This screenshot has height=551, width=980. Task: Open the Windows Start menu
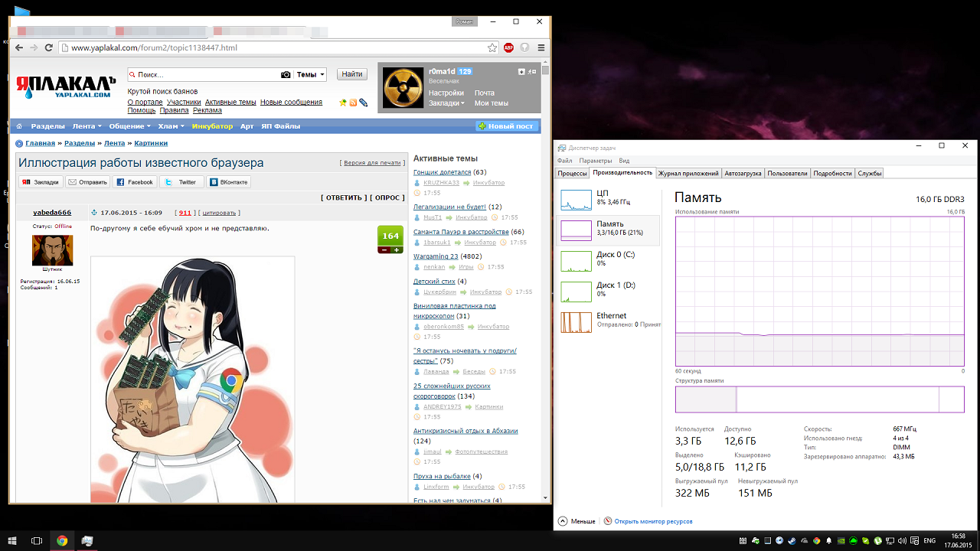click(12, 540)
